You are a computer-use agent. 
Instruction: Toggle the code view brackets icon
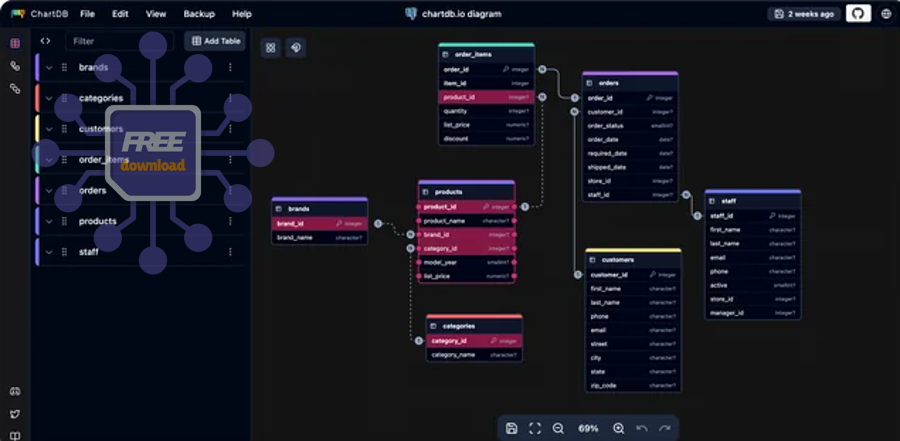pos(45,41)
